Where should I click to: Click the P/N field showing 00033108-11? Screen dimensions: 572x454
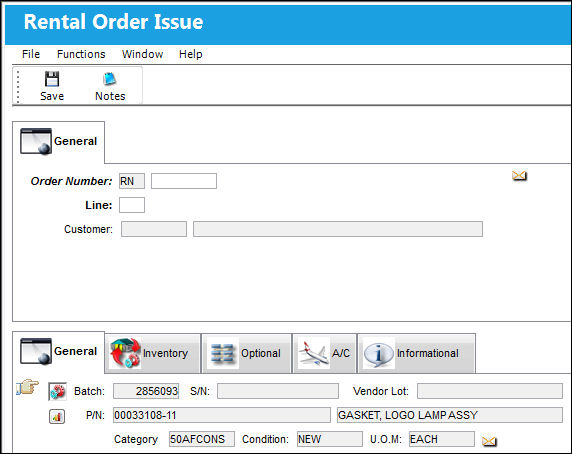click(222, 415)
